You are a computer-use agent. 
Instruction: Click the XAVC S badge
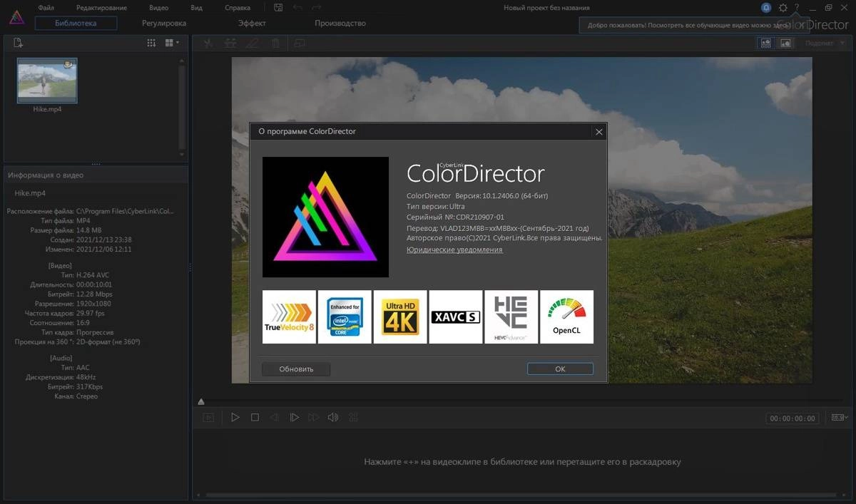click(x=456, y=317)
